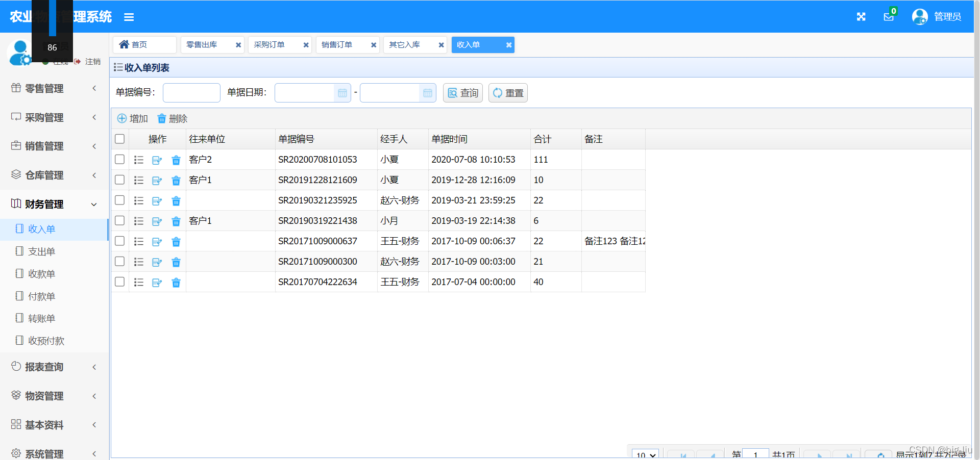Click the 删除 toolbar button
Viewport: 980px width, 460px height.
pos(172,118)
